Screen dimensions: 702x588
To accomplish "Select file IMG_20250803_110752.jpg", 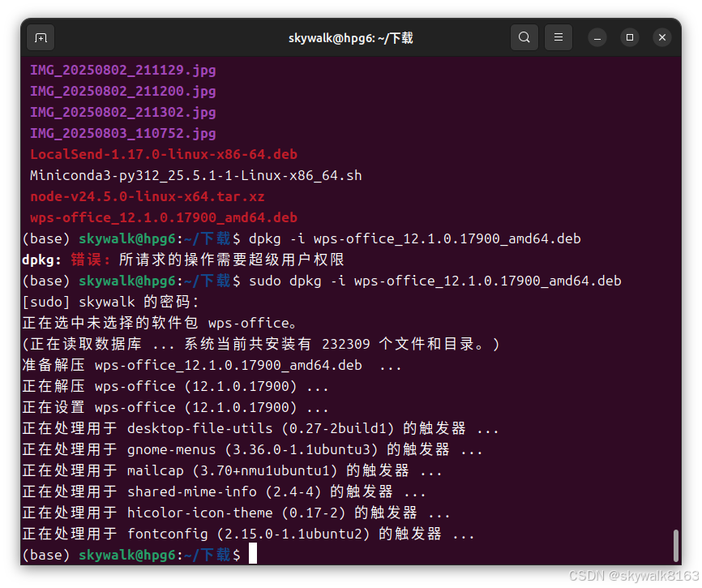I will point(123,134).
